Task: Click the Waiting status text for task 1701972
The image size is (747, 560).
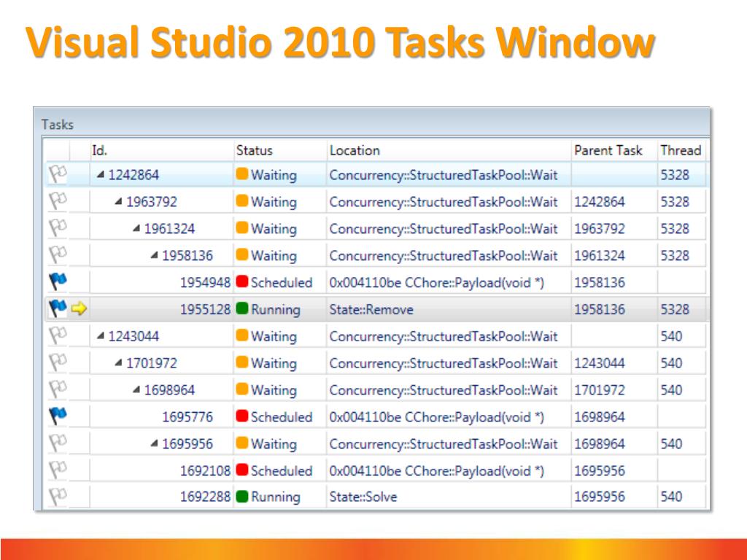Action: 274,363
